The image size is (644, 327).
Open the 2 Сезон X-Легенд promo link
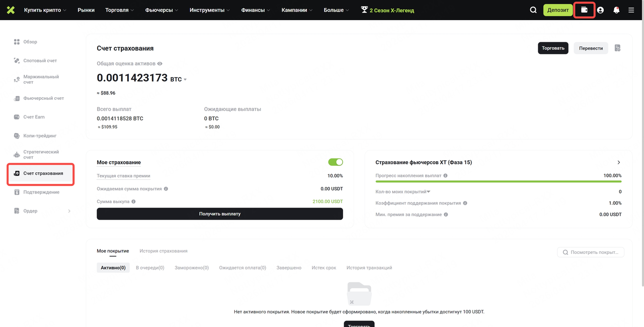[x=388, y=10]
